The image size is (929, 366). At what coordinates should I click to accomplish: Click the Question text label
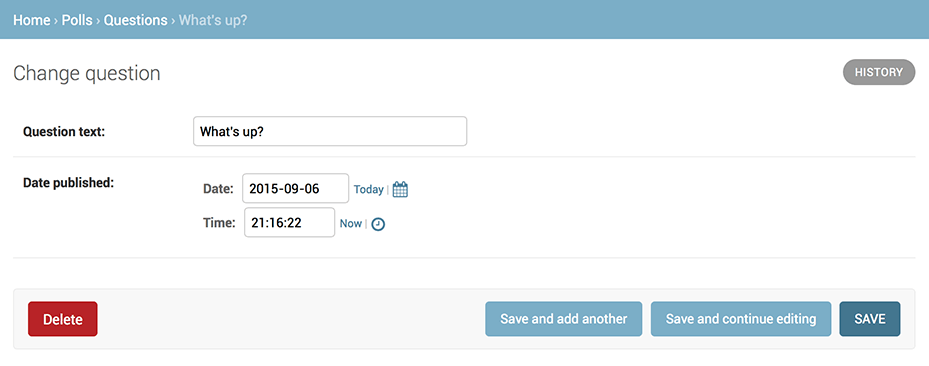point(64,131)
